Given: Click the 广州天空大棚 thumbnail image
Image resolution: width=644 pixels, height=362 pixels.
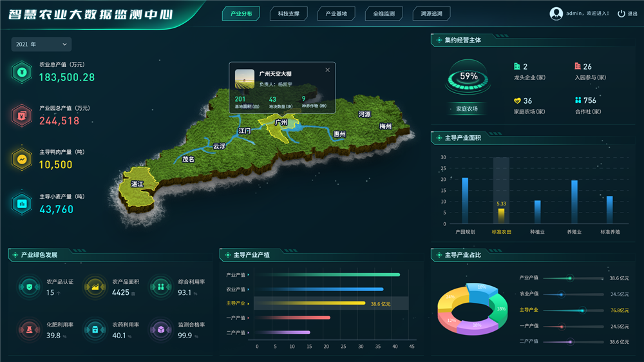Looking at the screenshot, I should point(245,79).
